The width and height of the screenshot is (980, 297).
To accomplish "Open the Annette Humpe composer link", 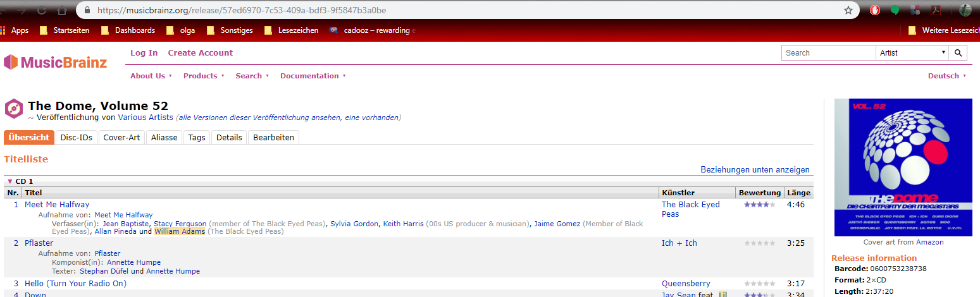I will tap(133, 262).
